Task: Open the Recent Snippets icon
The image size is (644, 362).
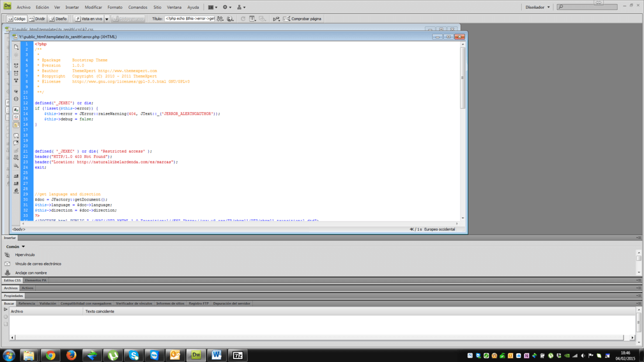Action: coord(16,157)
